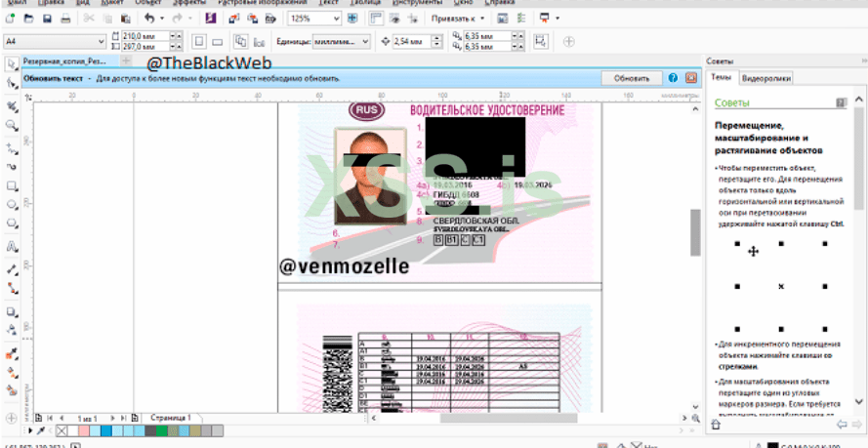Toggle grid display in the toolbar
Screen dimensions: 868x448
click(394, 19)
